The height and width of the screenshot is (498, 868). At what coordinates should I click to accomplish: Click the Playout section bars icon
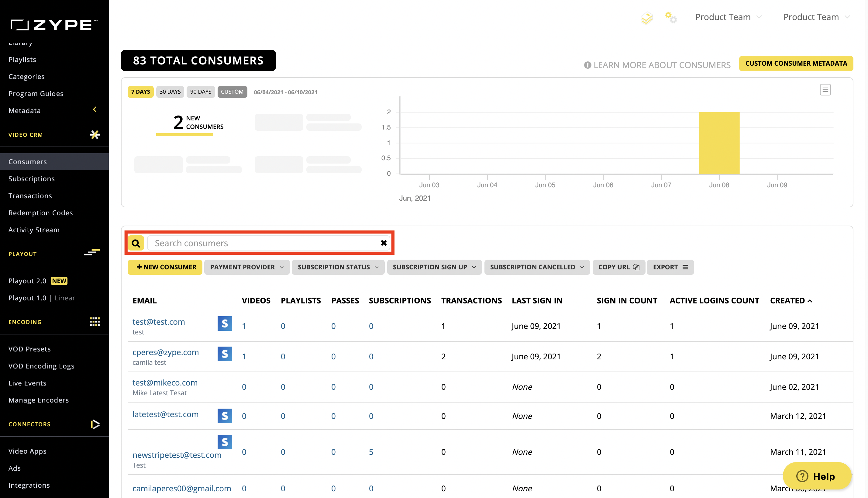click(x=91, y=253)
